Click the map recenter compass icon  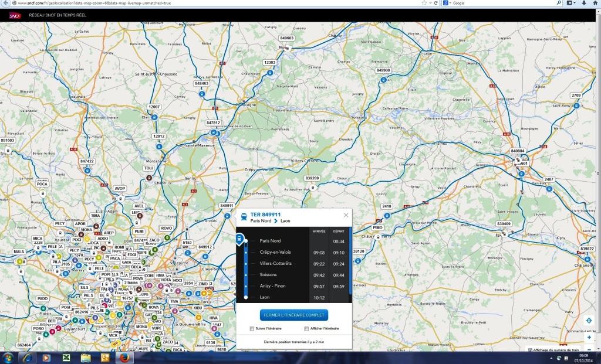pos(588,320)
